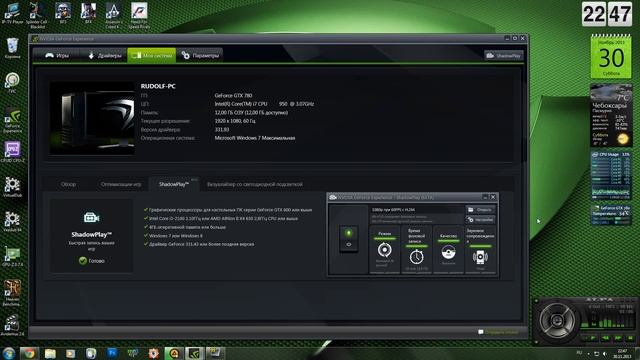
Task: Open the CPU-Z desktop shortcut
Action: pyautogui.click(x=12, y=152)
